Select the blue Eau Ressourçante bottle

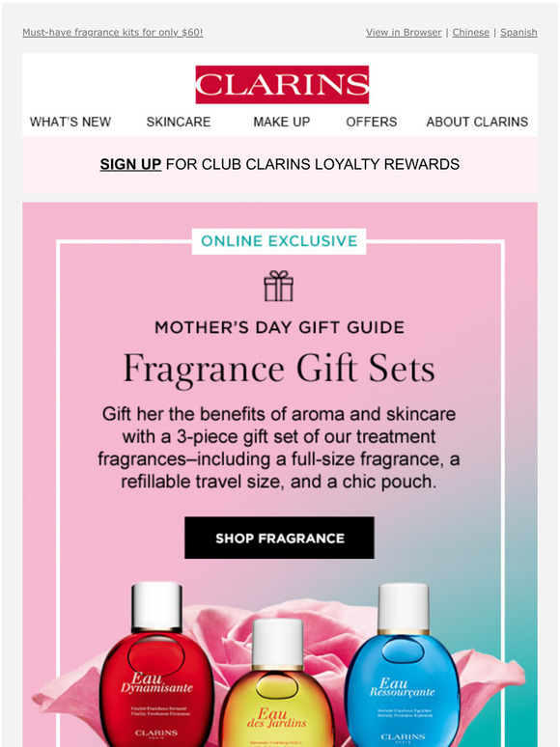point(404,665)
